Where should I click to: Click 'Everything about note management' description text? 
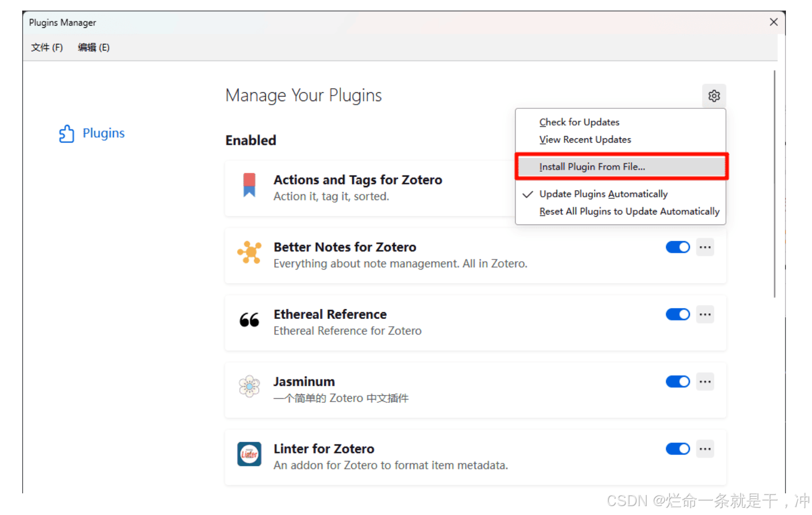(401, 263)
